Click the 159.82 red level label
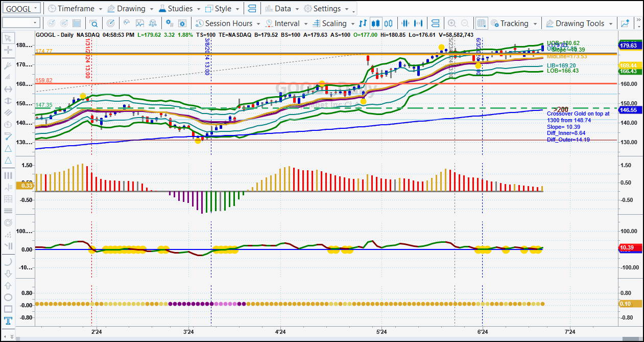Viewport: 644px width, 342px height. click(x=44, y=80)
